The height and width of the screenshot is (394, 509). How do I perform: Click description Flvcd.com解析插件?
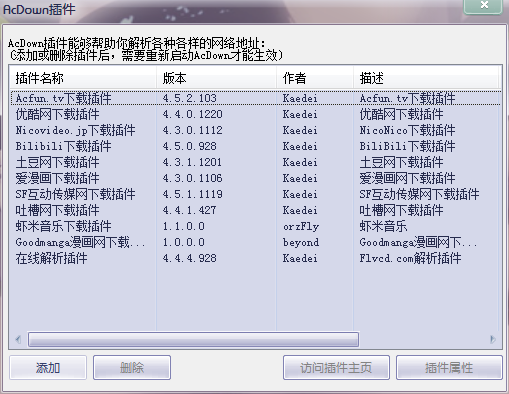(410, 258)
